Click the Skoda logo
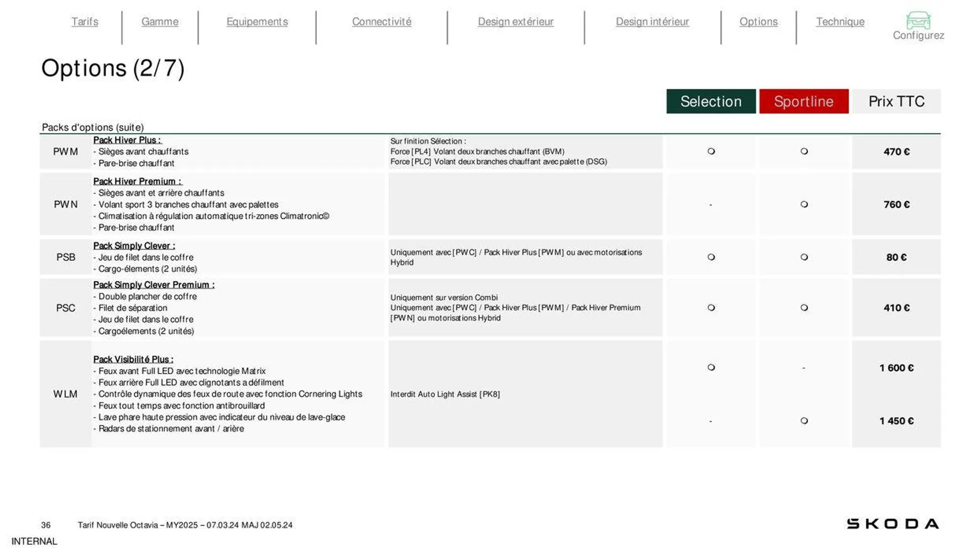 pos(893,524)
